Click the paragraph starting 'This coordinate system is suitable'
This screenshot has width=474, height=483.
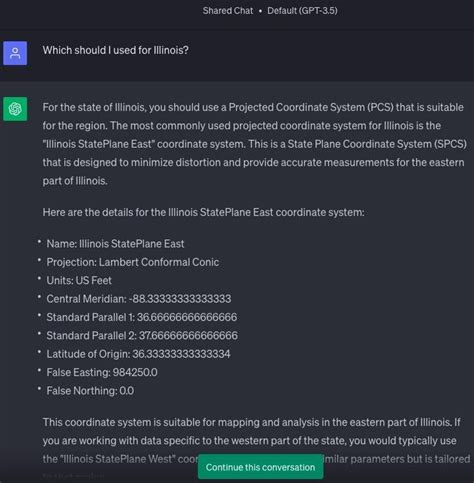[x=256, y=441]
